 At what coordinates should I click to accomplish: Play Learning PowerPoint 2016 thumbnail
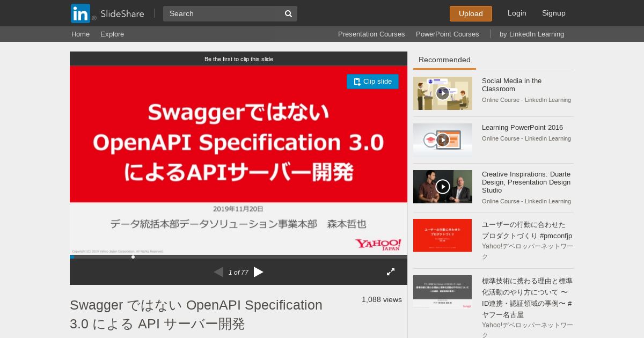point(443,140)
